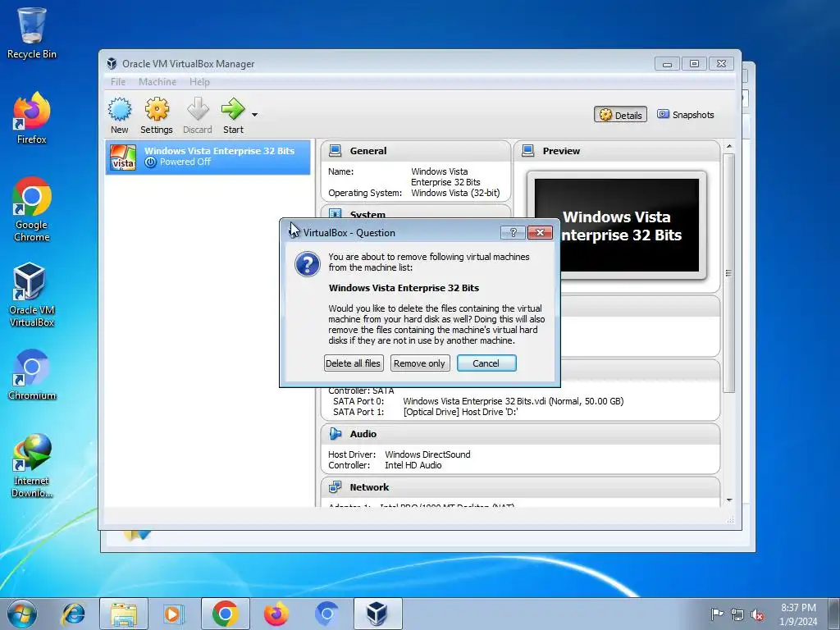This screenshot has width=840, height=630.
Task: Click the scroll up arrow in details pane
Action: point(728,146)
